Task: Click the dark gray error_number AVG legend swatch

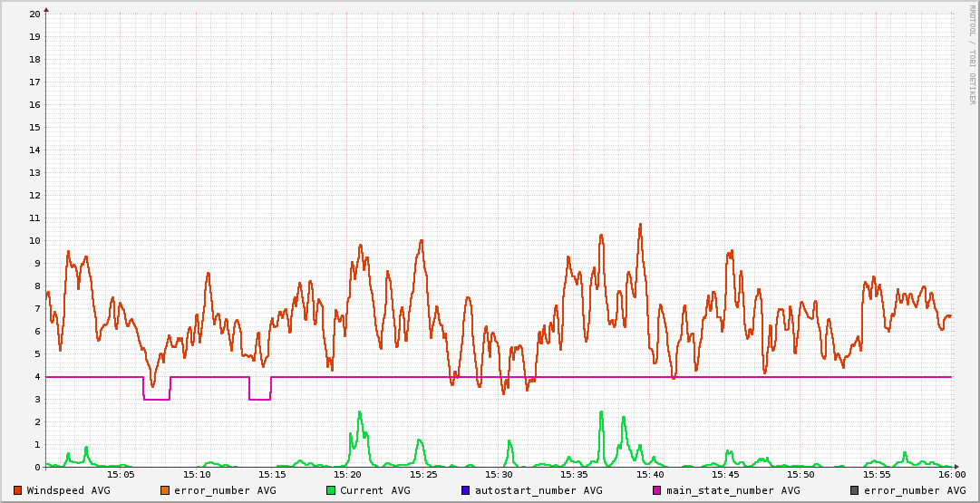Action: [x=855, y=490]
